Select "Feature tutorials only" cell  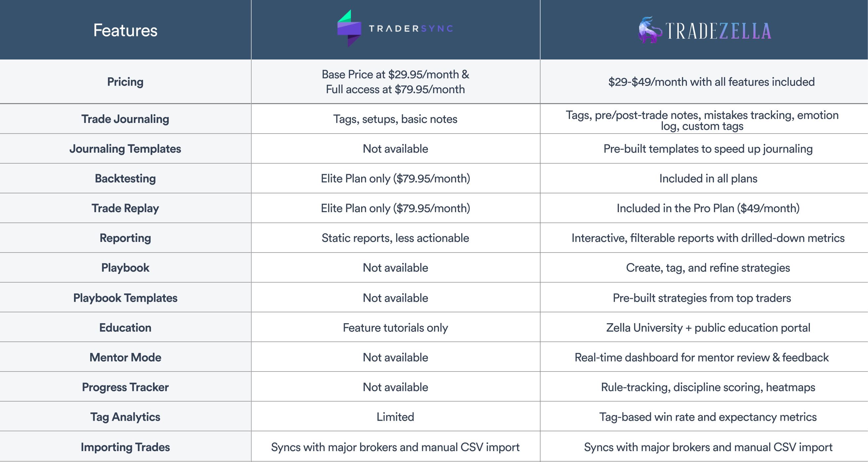tap(395, 327)
